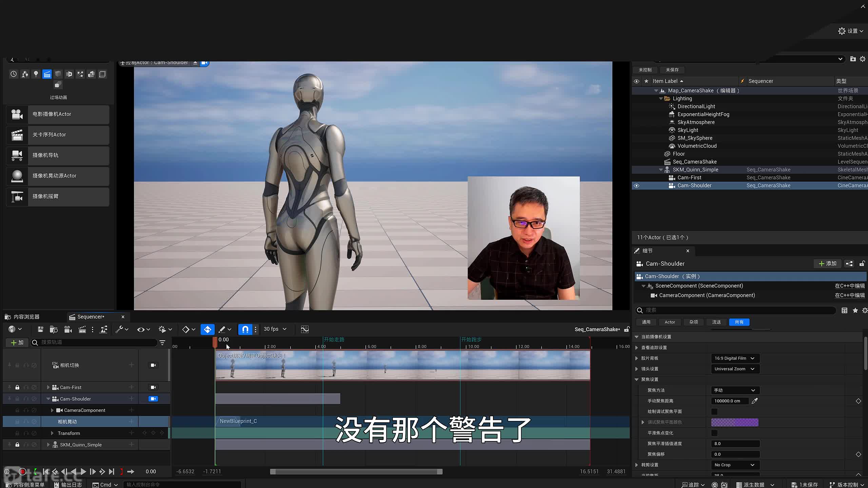
Task: Open the 30 fps frame rate dropdown
Action: pyautogui.click(x=275, y=329)
